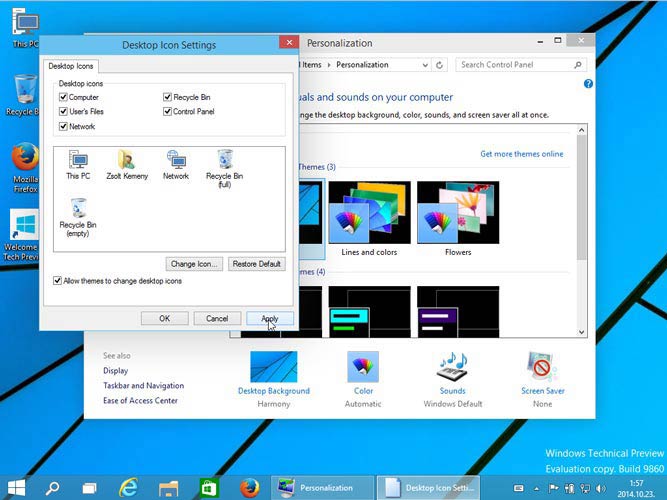Select the Lines and colors theme
The height and width of the screenshot is (500, 667).
click(x=369, y=219)
